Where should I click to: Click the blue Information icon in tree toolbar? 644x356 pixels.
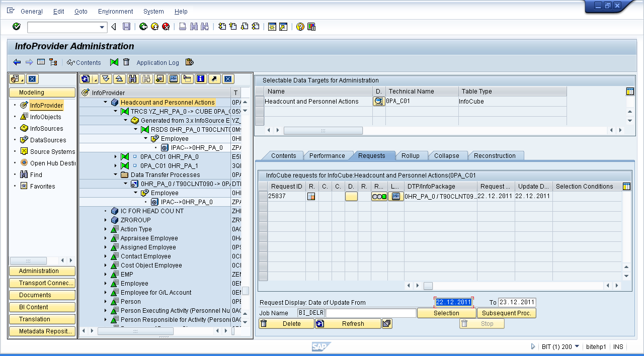pyautogui.click(x=201, y=79)
